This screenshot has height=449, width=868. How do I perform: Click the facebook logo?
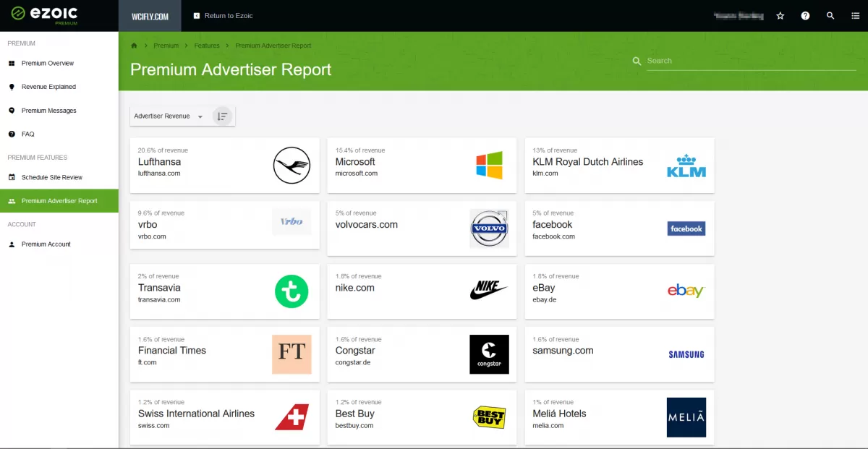(x=686, y=228)
